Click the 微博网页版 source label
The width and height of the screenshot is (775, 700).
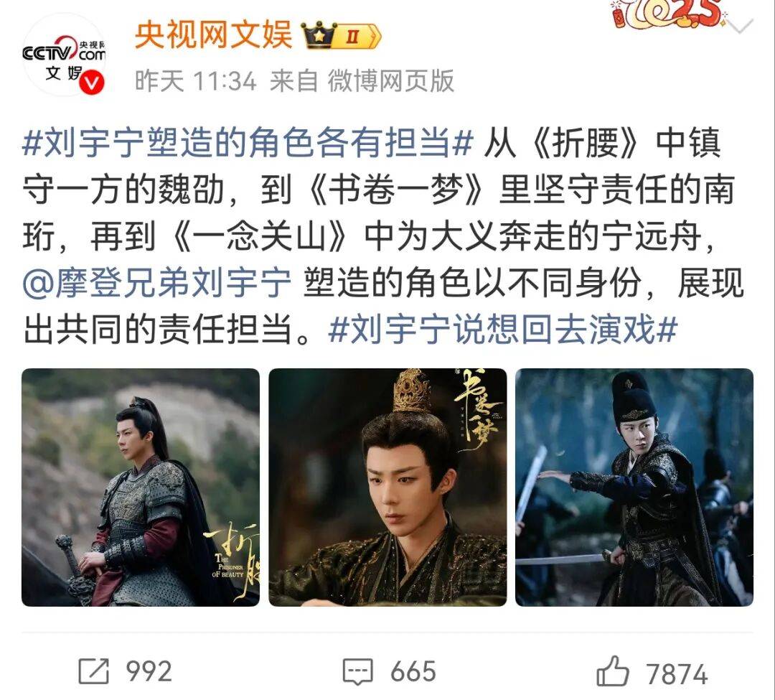click(x=390, y=80)
